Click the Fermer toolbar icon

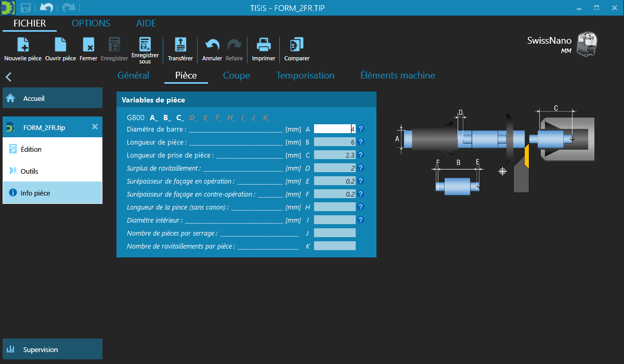pyautogui.click(x=88, y=45)
